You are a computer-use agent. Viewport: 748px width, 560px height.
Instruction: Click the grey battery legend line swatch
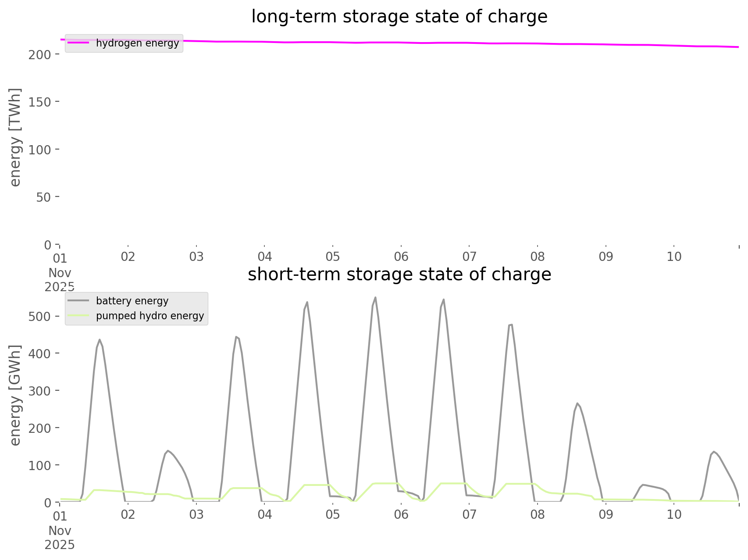78,301
